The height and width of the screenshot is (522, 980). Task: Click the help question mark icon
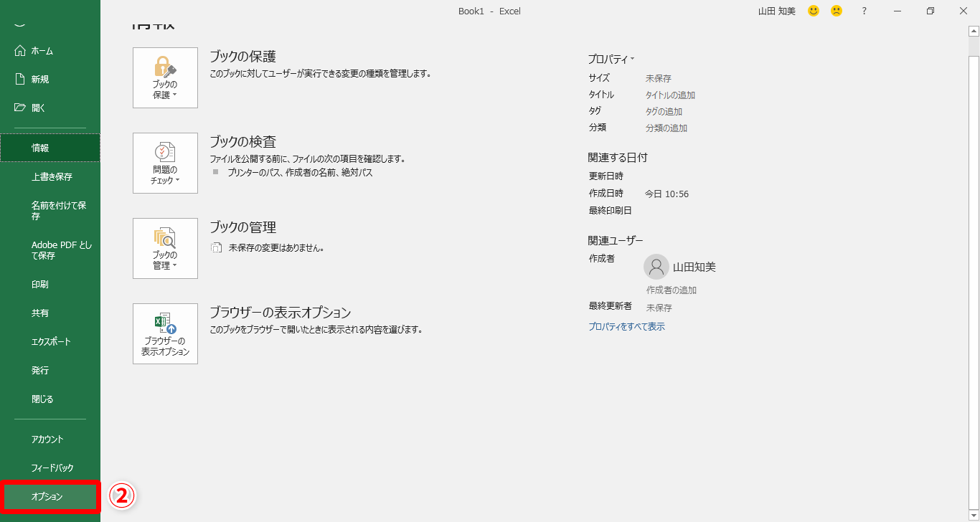864,11
